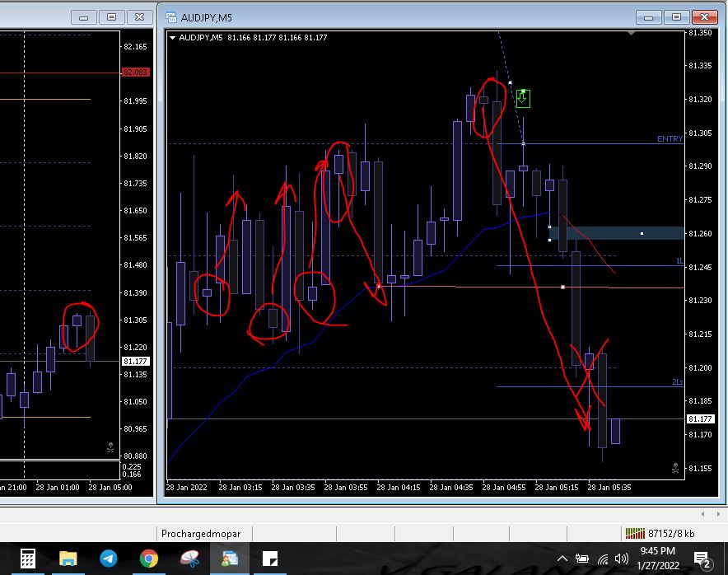Select the ENTRY horizontal line label

point(670,139)
